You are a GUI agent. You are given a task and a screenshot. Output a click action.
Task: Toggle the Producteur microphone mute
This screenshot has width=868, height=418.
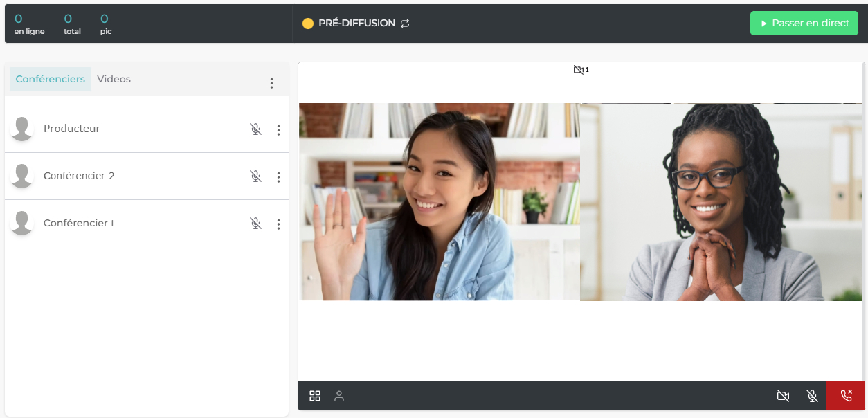point(256,129)
